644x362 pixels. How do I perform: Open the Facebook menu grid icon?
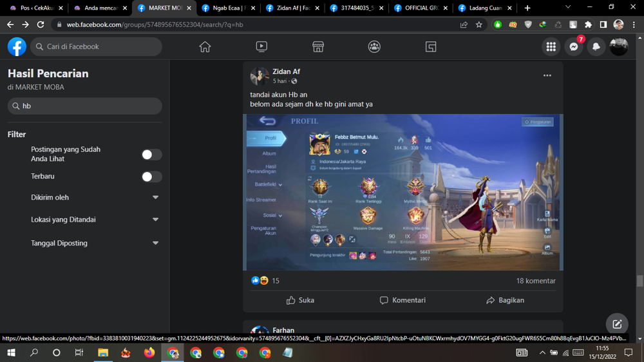coord(551,47)
